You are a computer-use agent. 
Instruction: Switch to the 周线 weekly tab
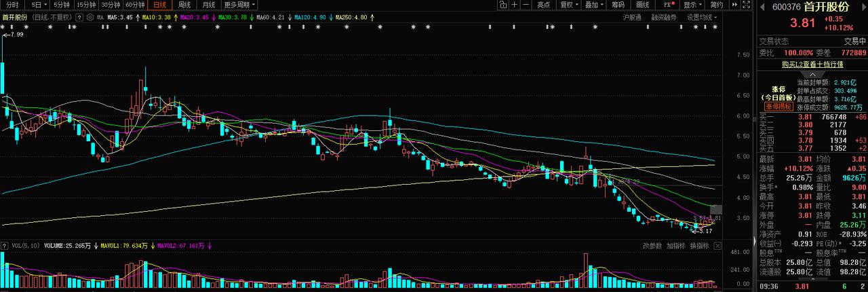pos(184,5)
